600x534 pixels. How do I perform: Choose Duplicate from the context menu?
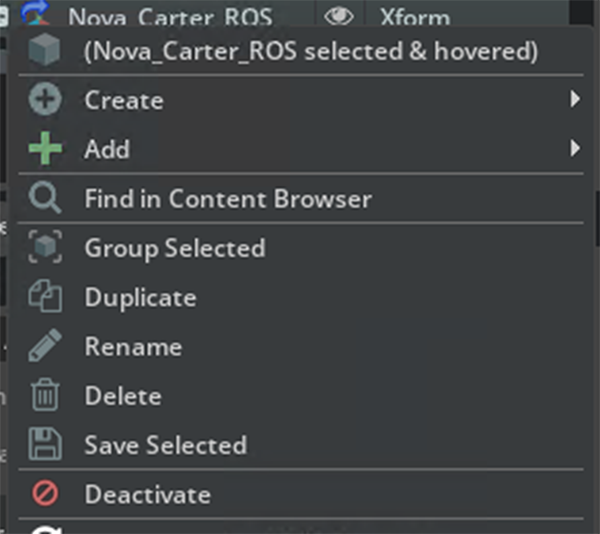pyautogui.click(x=140, y=297)
